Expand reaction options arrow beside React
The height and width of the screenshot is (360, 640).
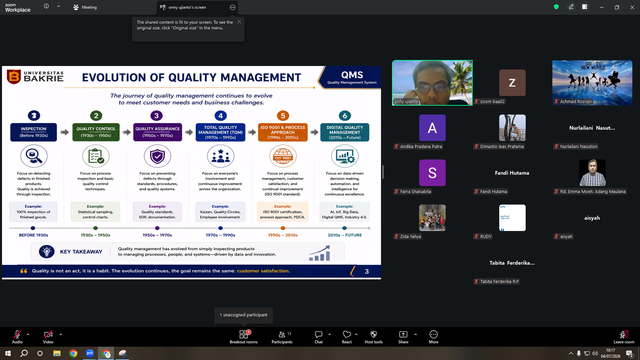(x=356, y=334)
